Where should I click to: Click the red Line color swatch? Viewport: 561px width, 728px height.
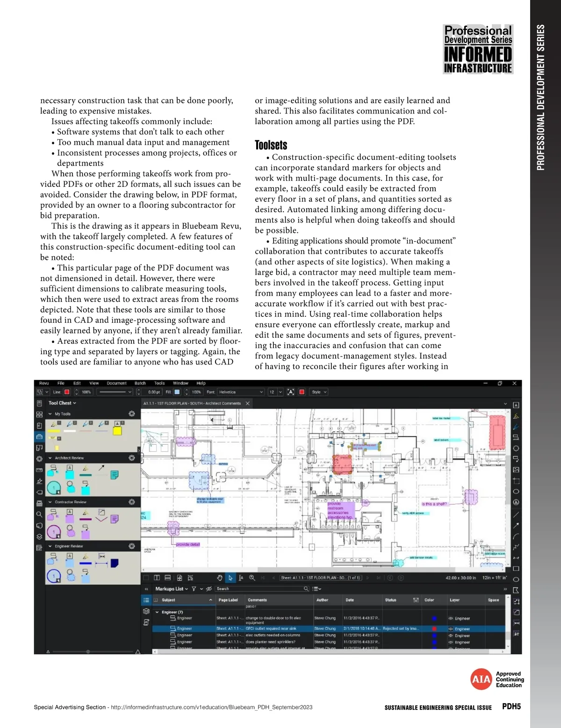click(67, 392)
